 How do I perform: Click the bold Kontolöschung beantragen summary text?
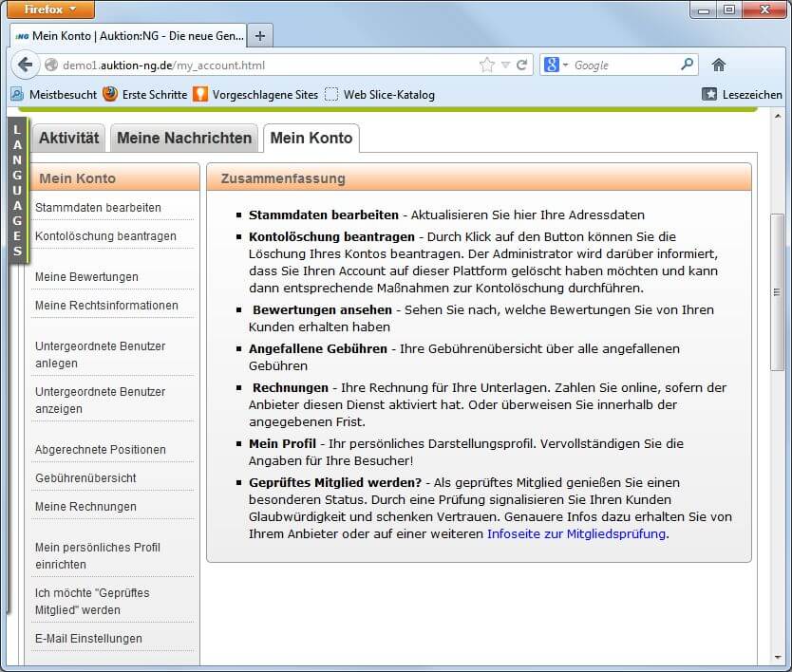331,236
